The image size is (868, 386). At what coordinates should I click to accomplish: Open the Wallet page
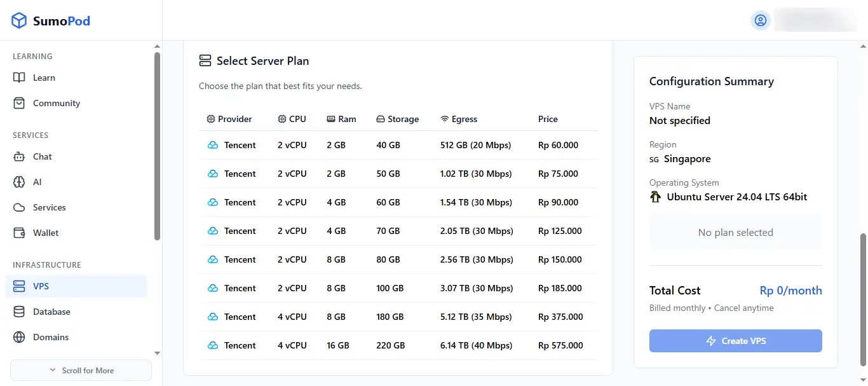tap(76, 233)
